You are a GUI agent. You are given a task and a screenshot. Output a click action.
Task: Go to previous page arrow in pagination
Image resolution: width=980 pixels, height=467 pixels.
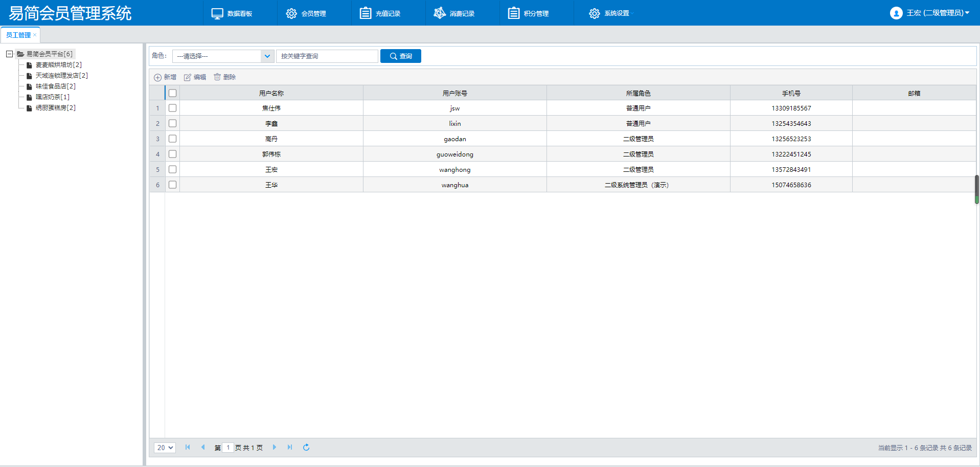[203, 448]
